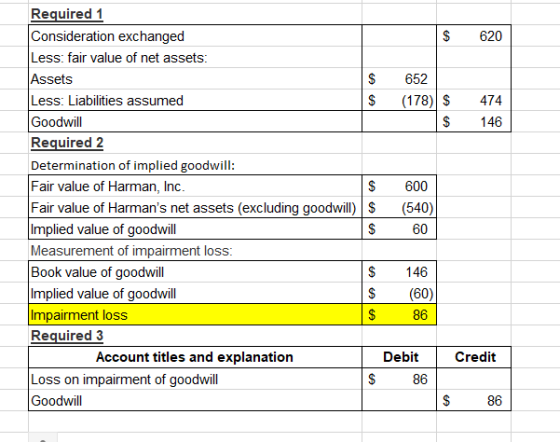The image size is (560, 442).
Task: Select the 'Assets' label cell
Action: [195, 79]
